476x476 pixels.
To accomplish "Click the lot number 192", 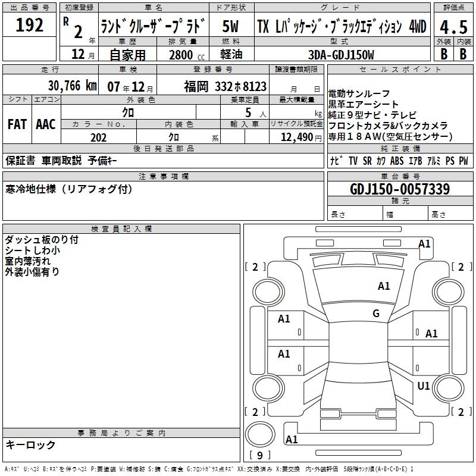I will coord(29,25).
